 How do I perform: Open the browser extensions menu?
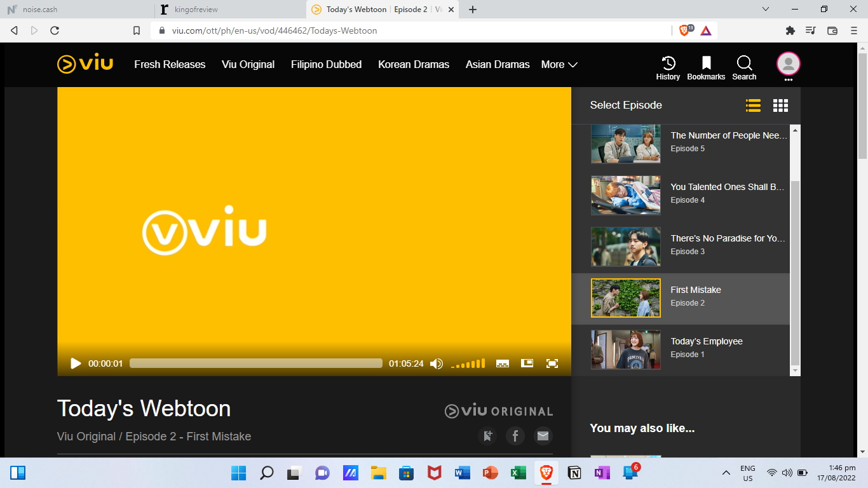[790, 30]
